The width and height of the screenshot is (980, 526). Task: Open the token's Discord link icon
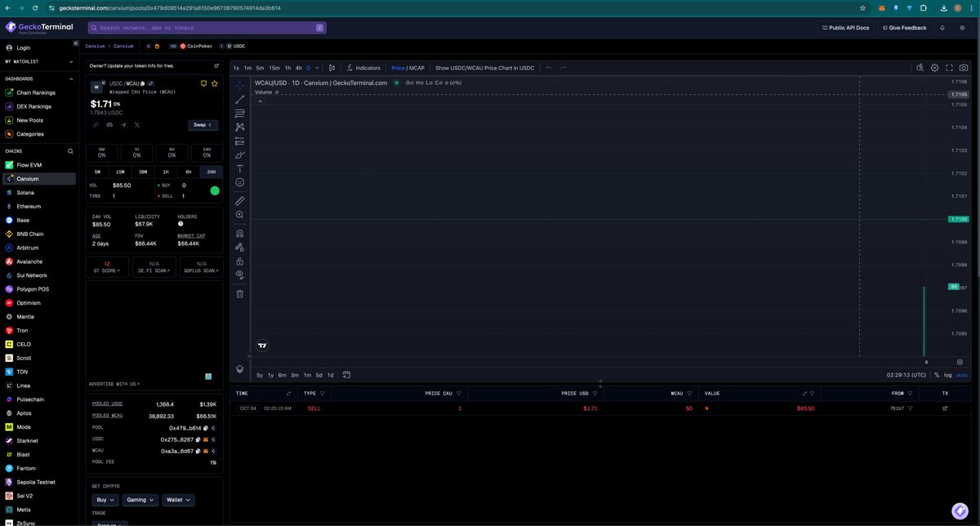tap(109, 125)
